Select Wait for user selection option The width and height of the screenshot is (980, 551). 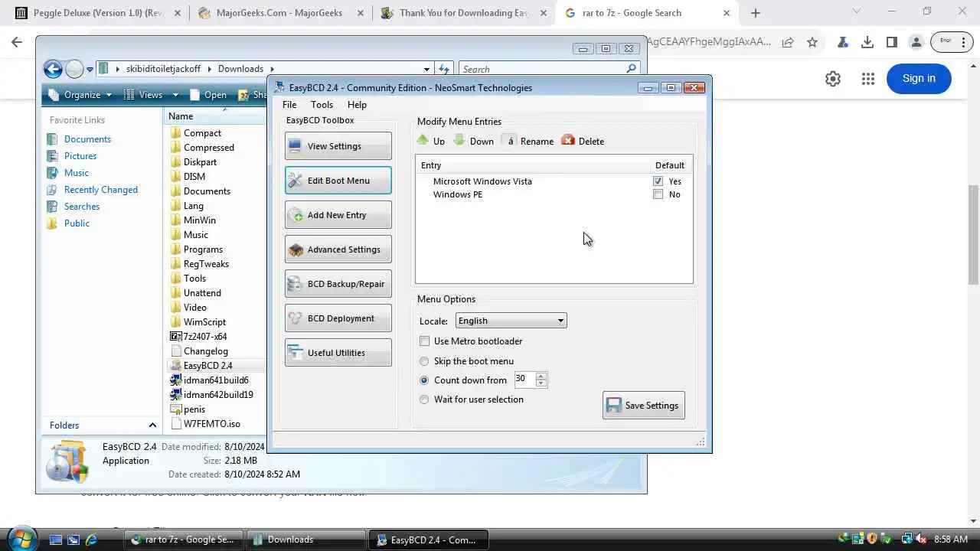coord(424,399)
